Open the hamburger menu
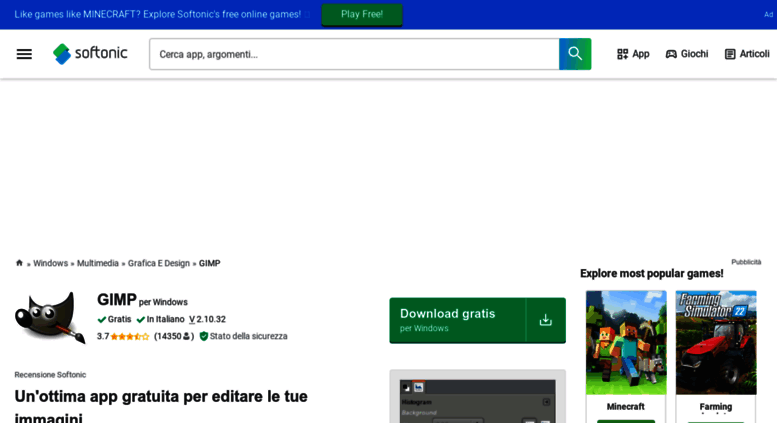Viewport: 777px width, 423px height. tap(24, 54)
